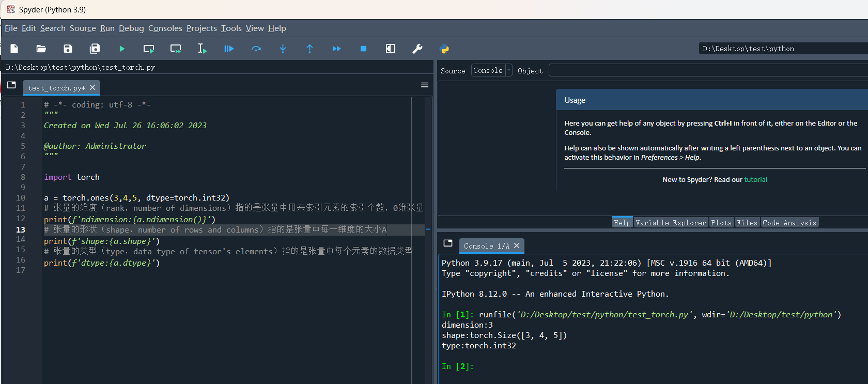This screenshot has width=868, height=384.
Task: Open the Search menu
Action: click(53, 28)
